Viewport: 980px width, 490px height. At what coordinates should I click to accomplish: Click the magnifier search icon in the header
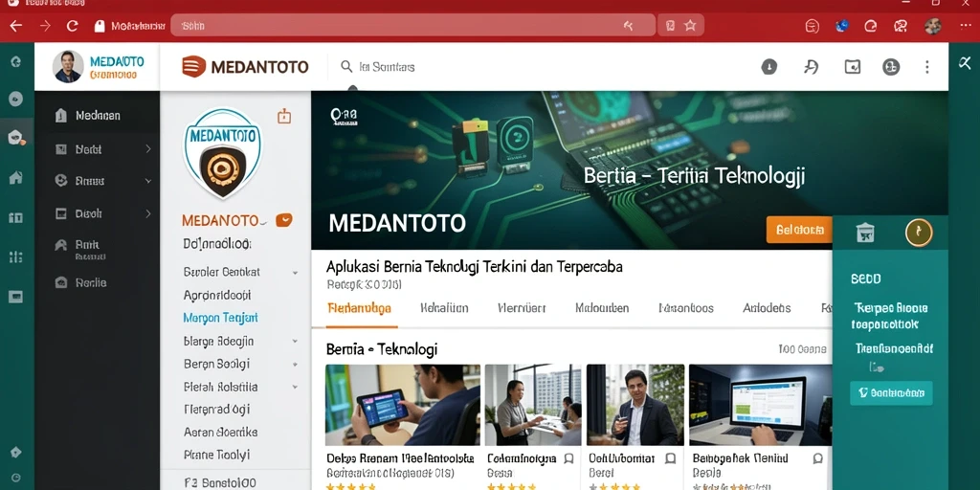coord(346,66)
